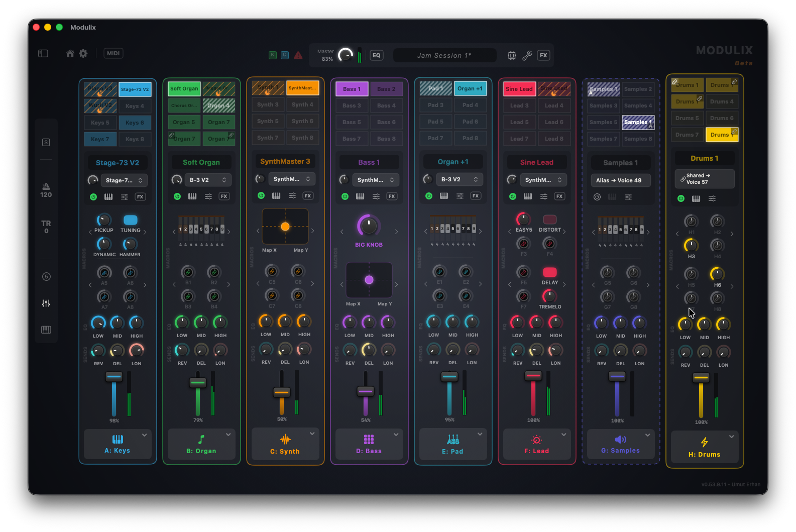Open keyboard icon in Stage-73 V2 channel
The height and width of the screenshot is (532, 796).
[108, 197]
